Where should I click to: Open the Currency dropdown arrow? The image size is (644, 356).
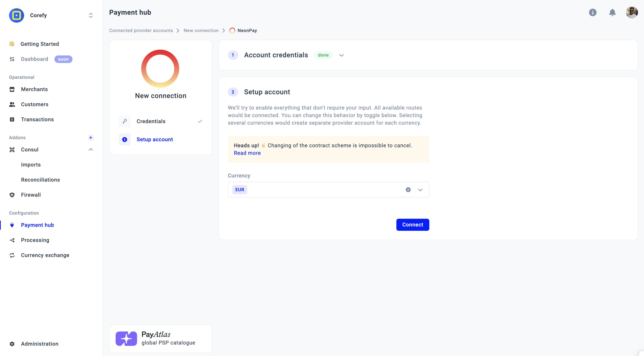(x=420, y=190)
